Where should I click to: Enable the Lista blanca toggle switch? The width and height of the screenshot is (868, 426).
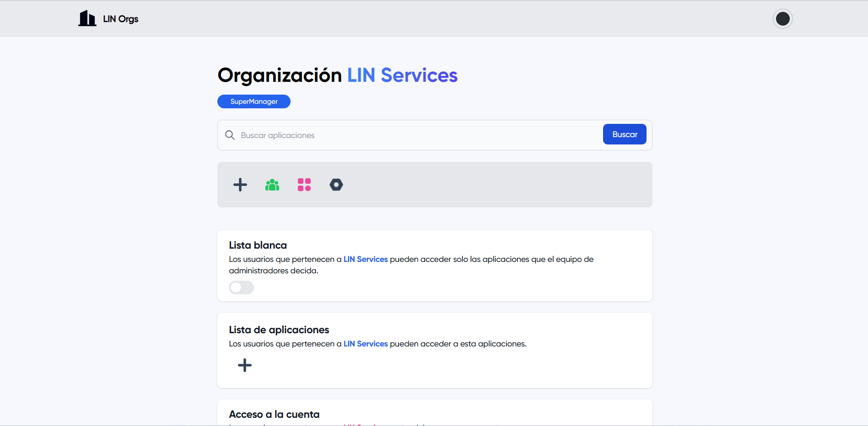241,288
